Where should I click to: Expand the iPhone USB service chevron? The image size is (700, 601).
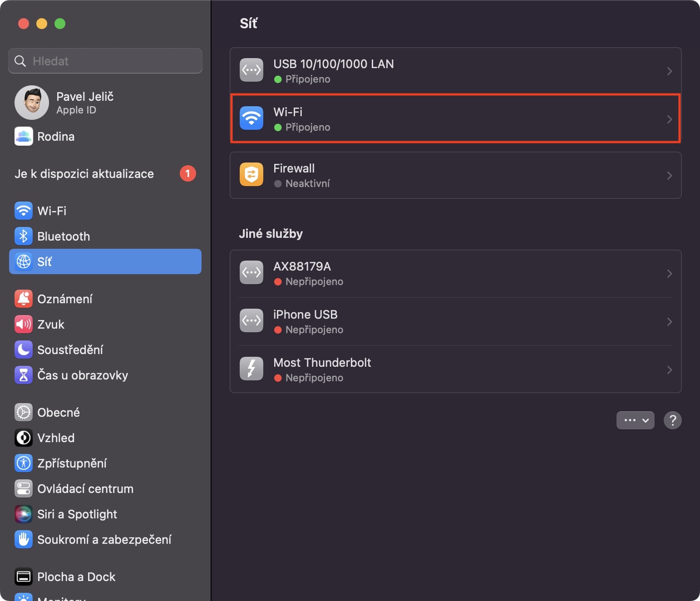[x=669, y=322]
